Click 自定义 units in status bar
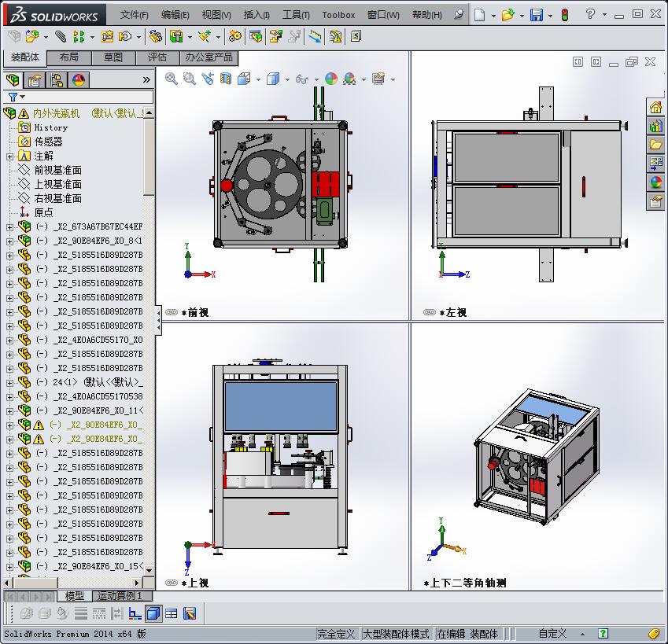This screenshot has width=668, height=644. (x=552, y=634)
